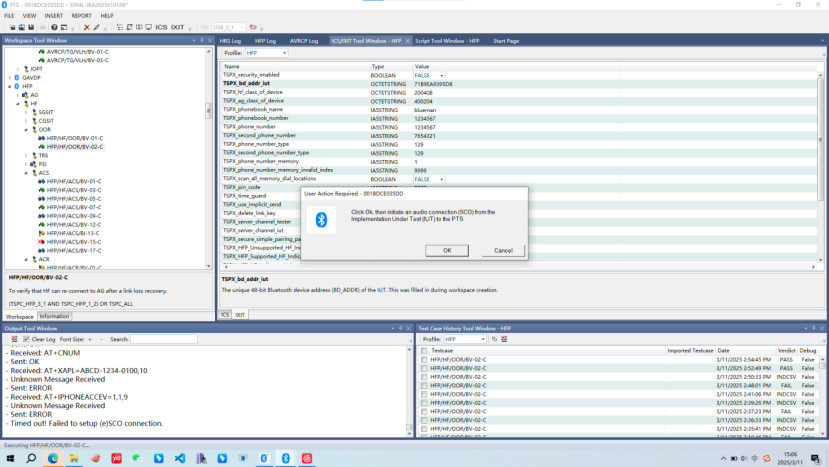829x467 pixels.
Task: Check the row dated 3/11/2025 2:54:45 PM
Action: coord(424,360)
